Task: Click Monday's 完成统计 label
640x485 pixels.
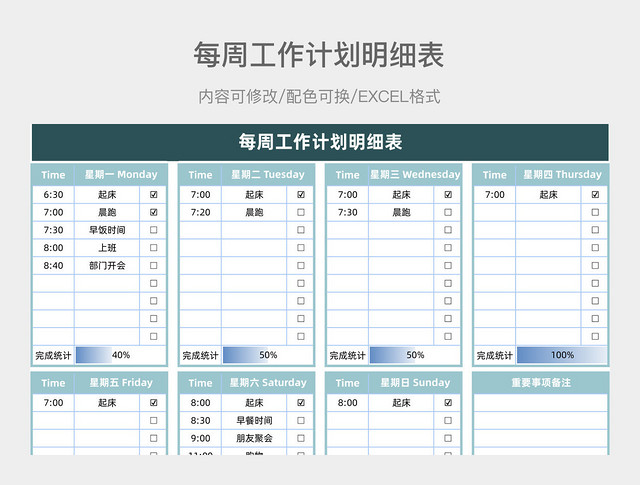Action: pos(53,356)
